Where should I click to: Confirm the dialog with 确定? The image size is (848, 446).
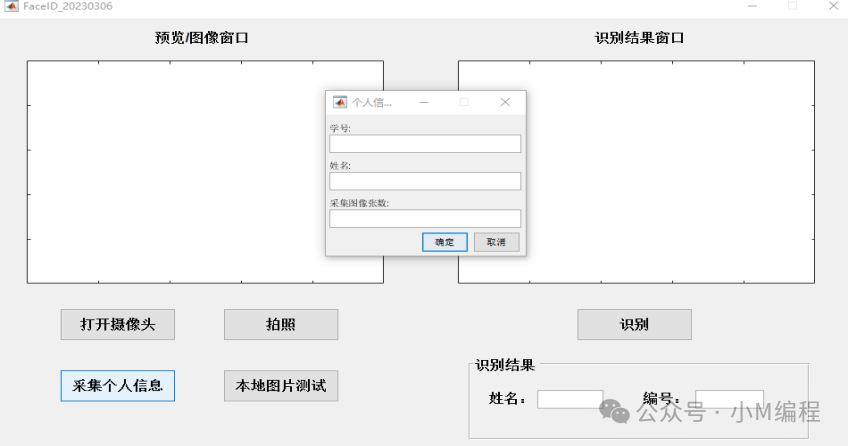[x=445, y=242]
